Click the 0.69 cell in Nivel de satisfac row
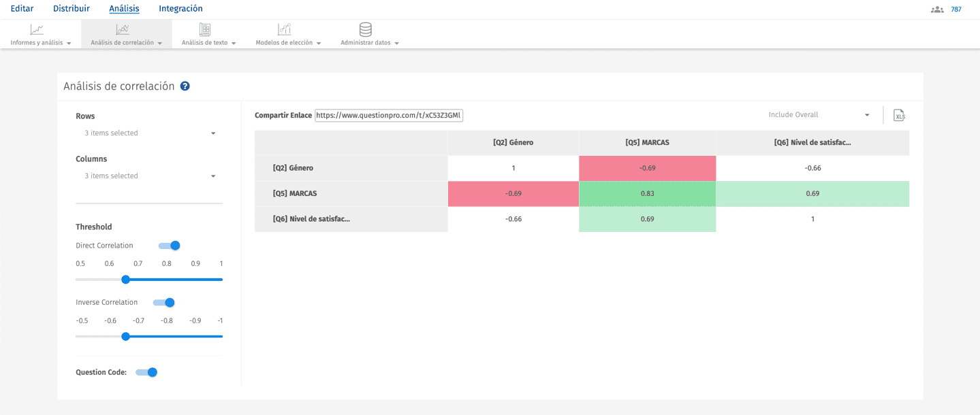The height and width of the screenshot is (415, 980). [648, 219]
